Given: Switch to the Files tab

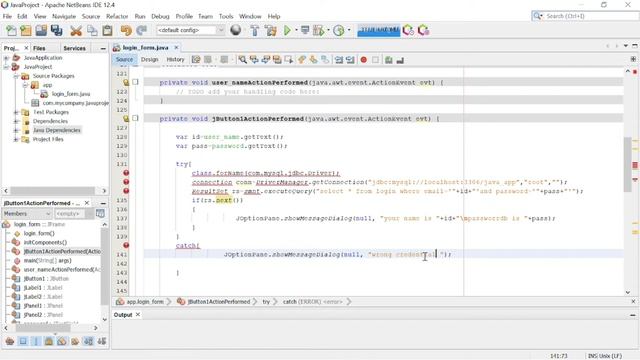Looking at the screenshot, I should (39, 48).
